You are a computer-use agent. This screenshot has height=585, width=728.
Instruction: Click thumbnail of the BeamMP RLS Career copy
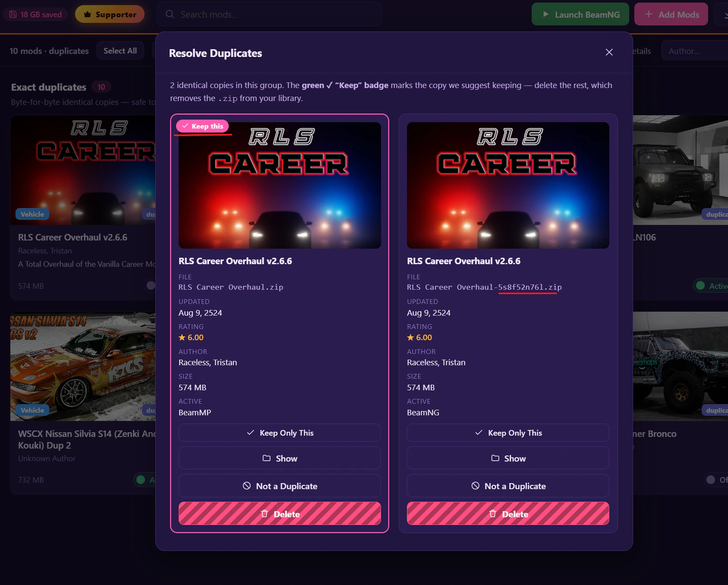[279, 185]
